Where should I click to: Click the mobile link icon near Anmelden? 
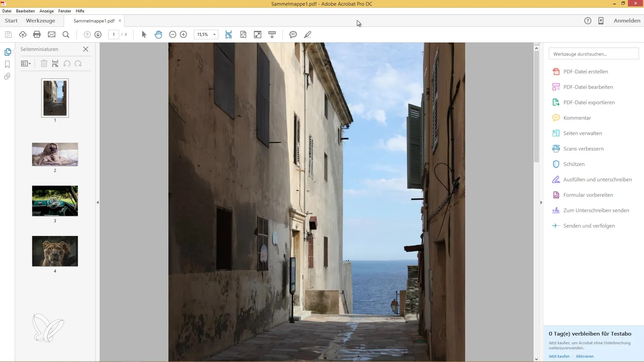point(601,21)
